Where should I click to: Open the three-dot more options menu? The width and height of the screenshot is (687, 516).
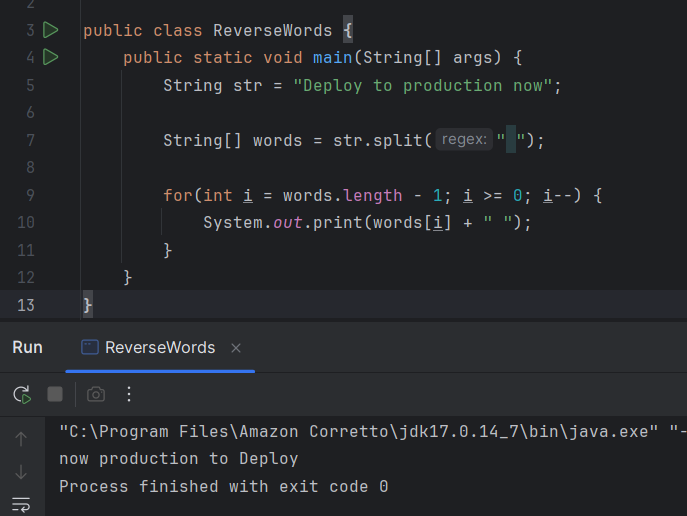[128, 394]
